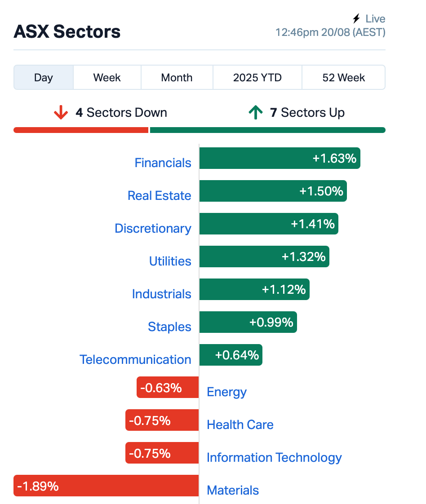
Task: Click the Health Care sector link
Action: click(240, 424)
